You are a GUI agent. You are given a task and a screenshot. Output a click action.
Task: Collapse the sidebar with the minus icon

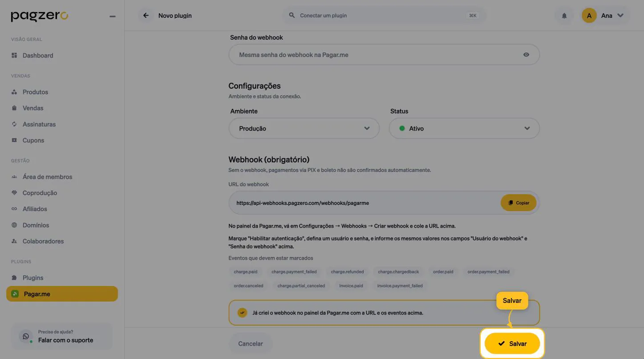113,16
